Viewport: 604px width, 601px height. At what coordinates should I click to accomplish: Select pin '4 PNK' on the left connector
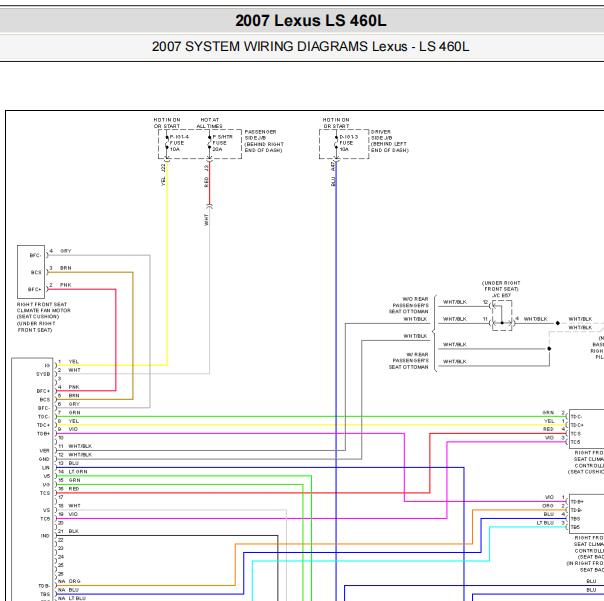(x=69, y=387)
